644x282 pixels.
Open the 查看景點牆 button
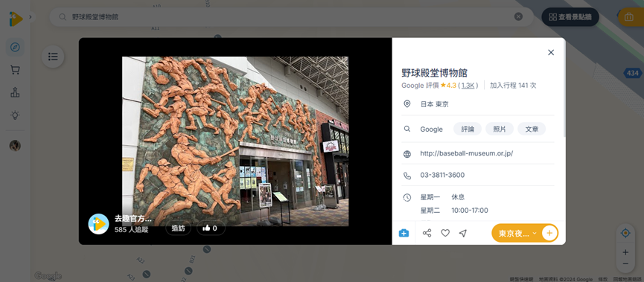tap(570, 17)
